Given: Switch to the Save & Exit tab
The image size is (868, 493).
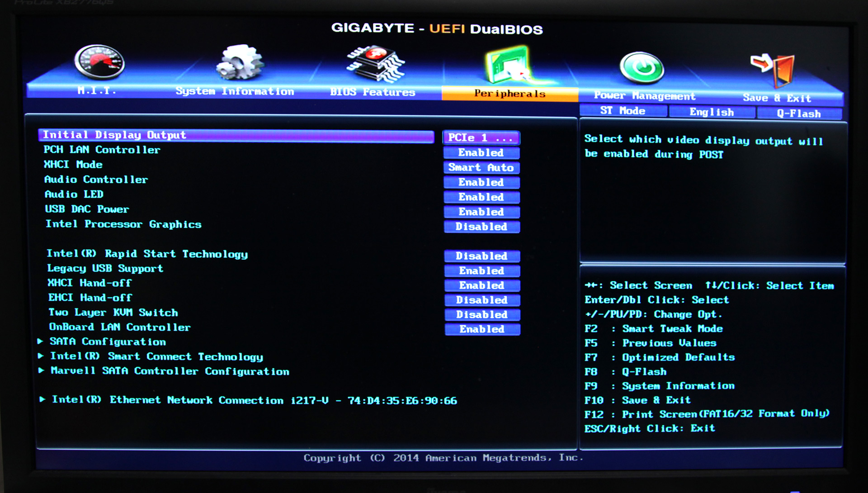Looking at the screenshot, I should [777, 98].
